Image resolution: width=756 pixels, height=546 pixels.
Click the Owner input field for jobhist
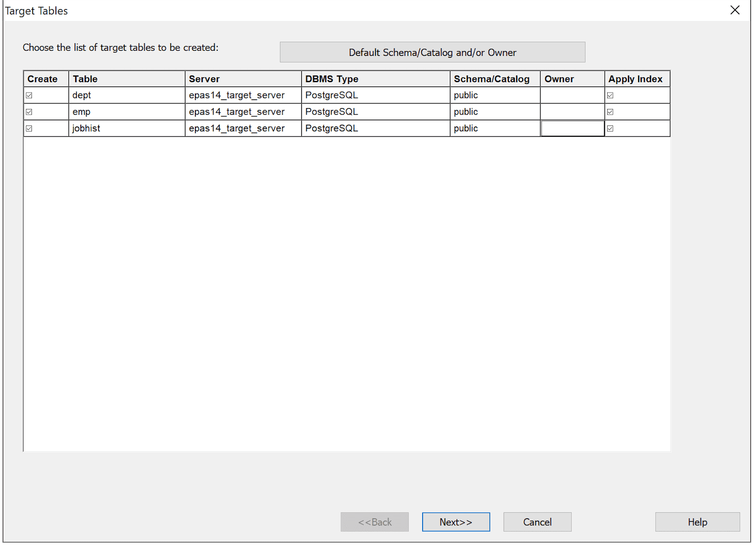pyautogui.click(x=572, y=128)
